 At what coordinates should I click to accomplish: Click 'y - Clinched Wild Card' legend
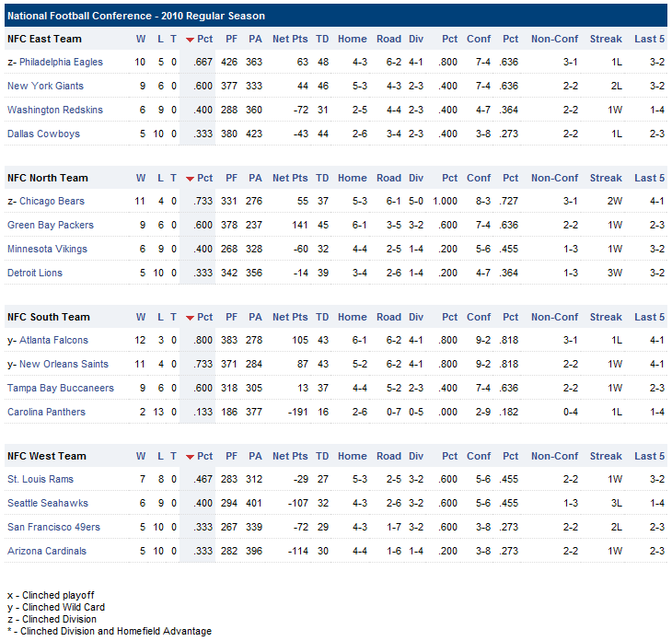pyautogui.click(x=56, y=607)
